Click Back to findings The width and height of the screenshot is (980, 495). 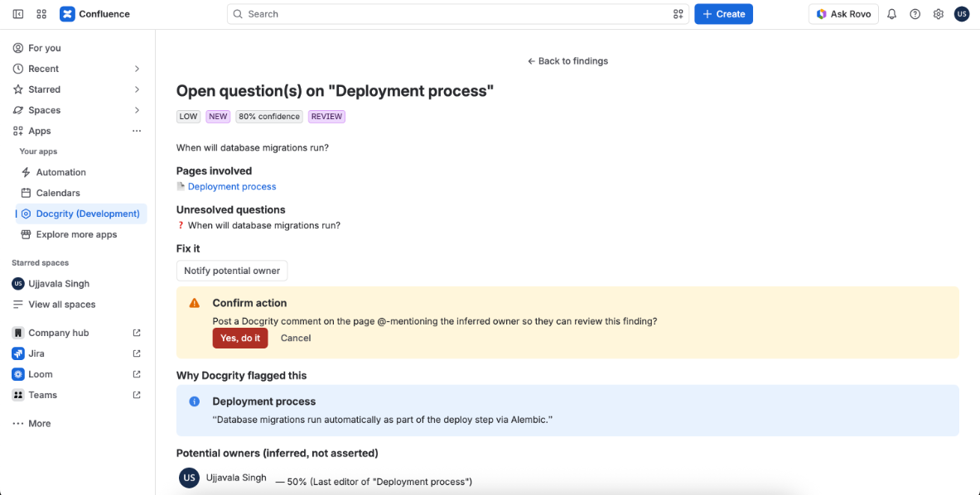pos(567,60)
